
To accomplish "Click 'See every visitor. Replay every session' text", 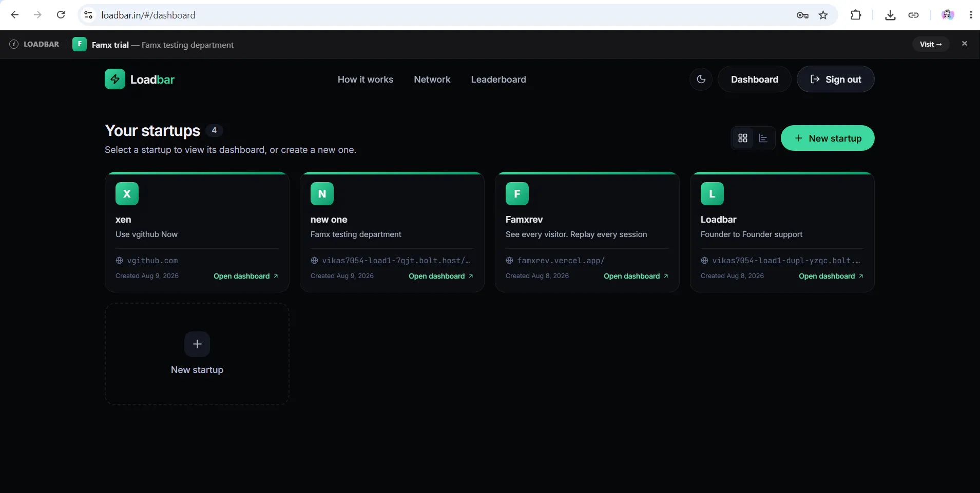I will (x=576, y=234).
